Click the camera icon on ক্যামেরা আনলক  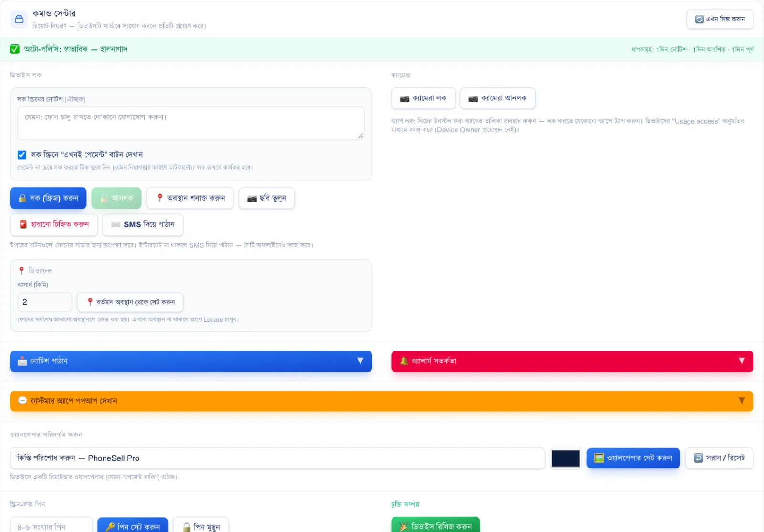pyautogui.click(x=473, y=98)
